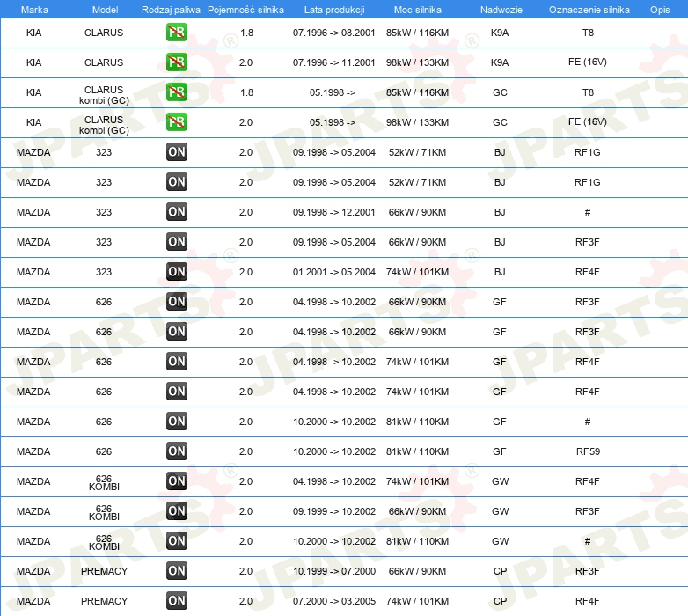The image size is (688, 616).
Task: Click CLARUS kombi (GC) model in 1.8 row
Action: (x=104, y=95)
